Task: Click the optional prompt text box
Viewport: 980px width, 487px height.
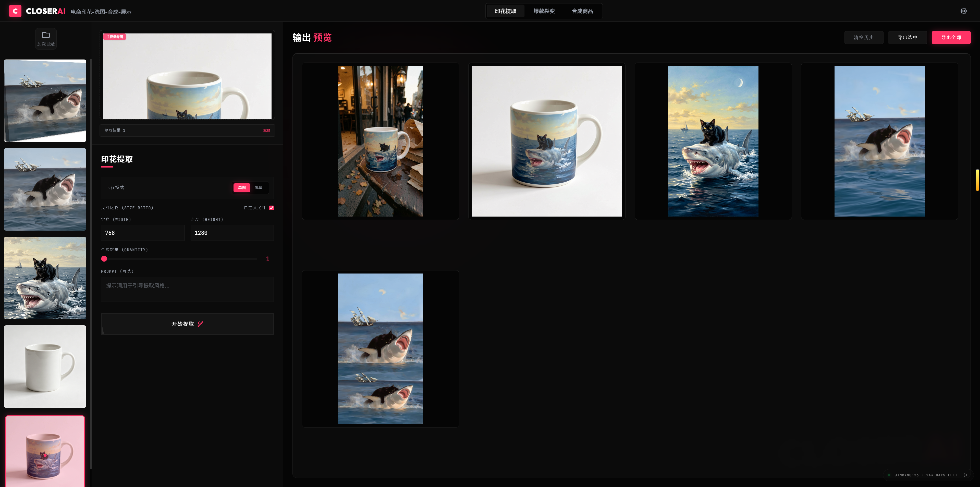Action: 187,289
